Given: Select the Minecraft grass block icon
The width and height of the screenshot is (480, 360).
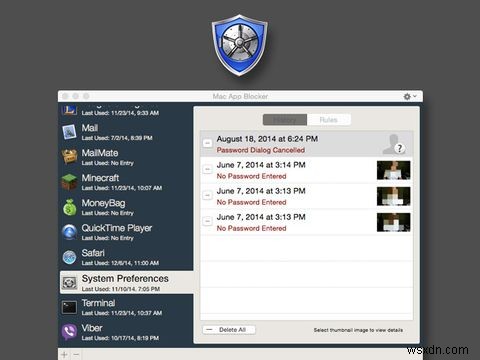Looking at the screenshot, I should point(69,182).
